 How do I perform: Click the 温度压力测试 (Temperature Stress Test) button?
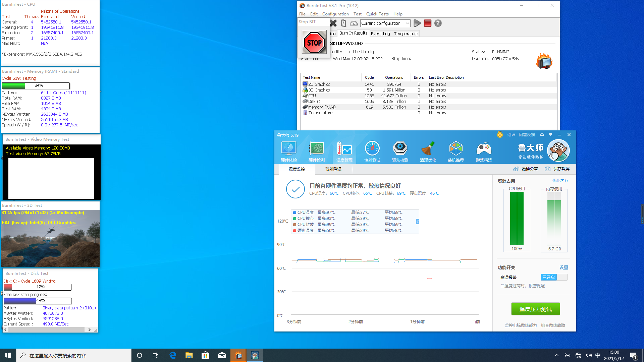[535, 308]
